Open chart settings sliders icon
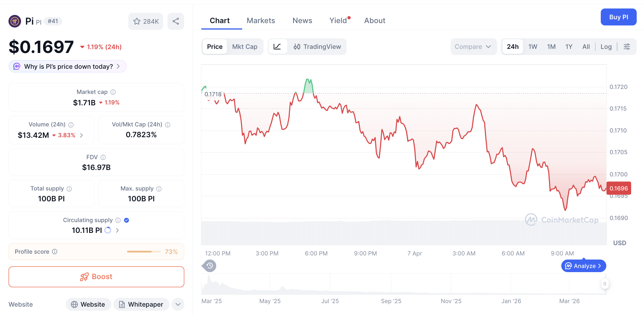 (x=627, y=47)
